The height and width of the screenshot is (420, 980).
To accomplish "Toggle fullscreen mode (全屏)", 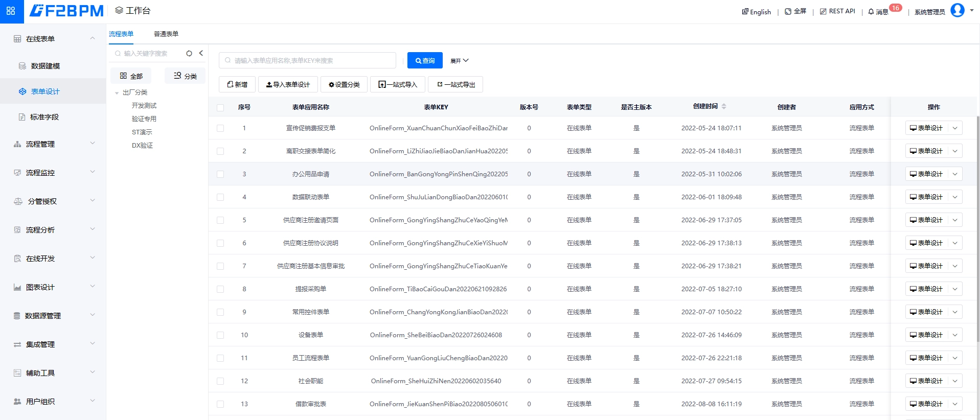I will [x=795, y=11].
